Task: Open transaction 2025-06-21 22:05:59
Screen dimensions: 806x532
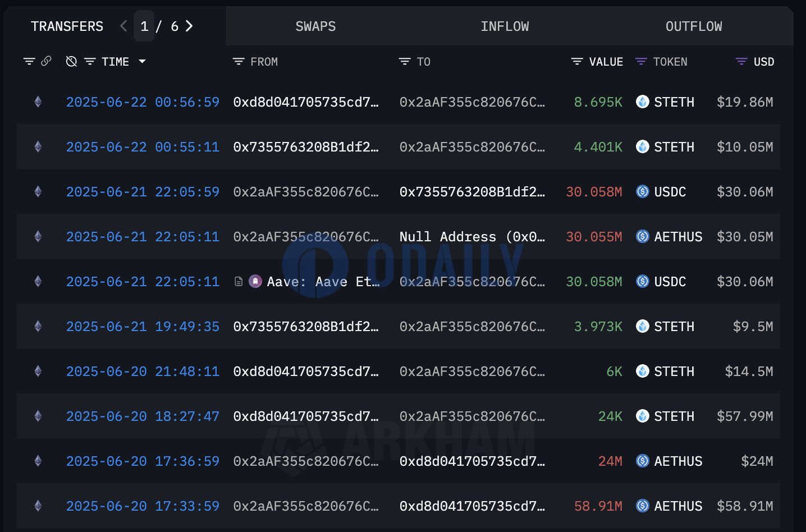Action: 143,192
